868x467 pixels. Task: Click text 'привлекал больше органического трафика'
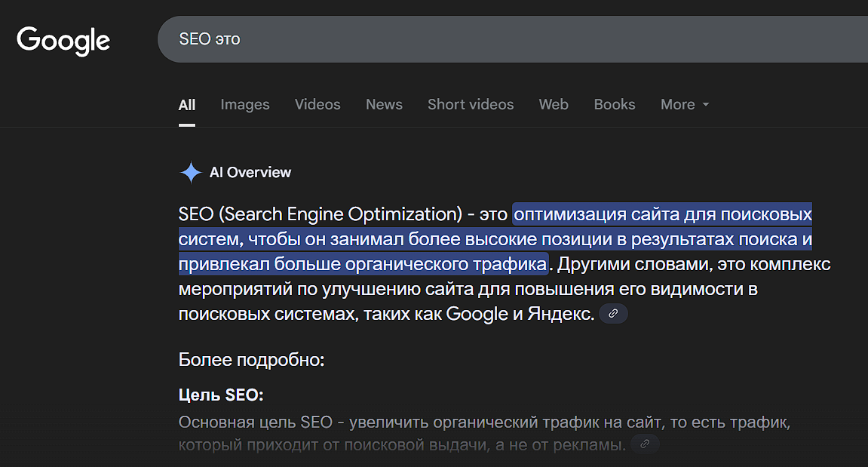[363, 264]
